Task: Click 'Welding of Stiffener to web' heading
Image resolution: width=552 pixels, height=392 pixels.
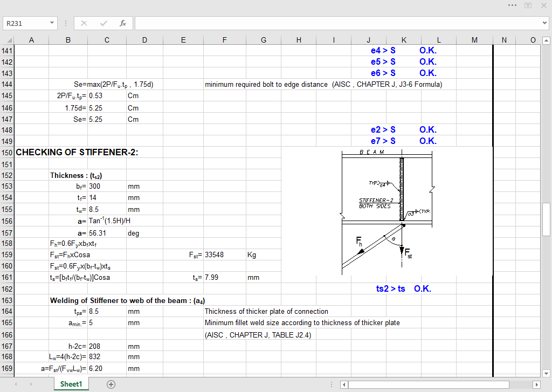Action: point(127,301)
